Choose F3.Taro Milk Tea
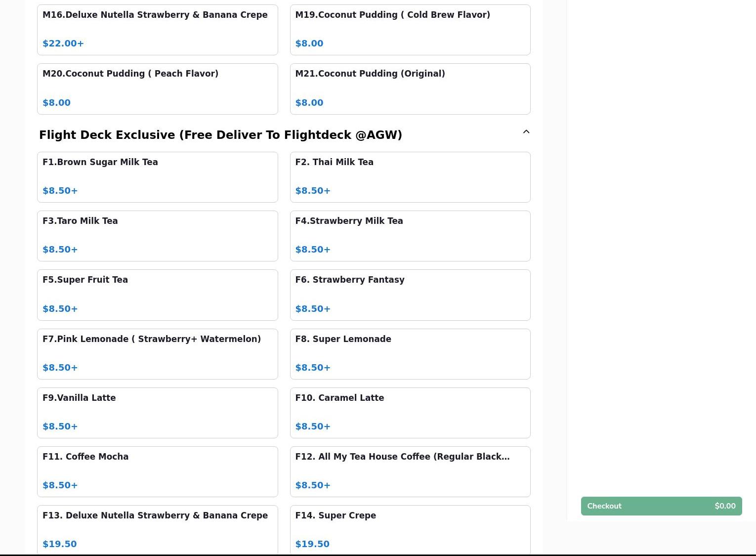 pyautogui.click(x=157, y=236)
